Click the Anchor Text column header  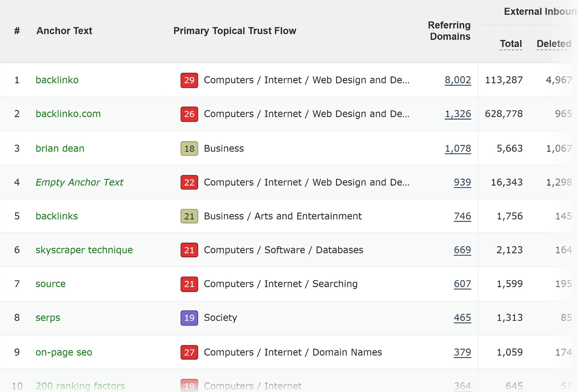64,31
